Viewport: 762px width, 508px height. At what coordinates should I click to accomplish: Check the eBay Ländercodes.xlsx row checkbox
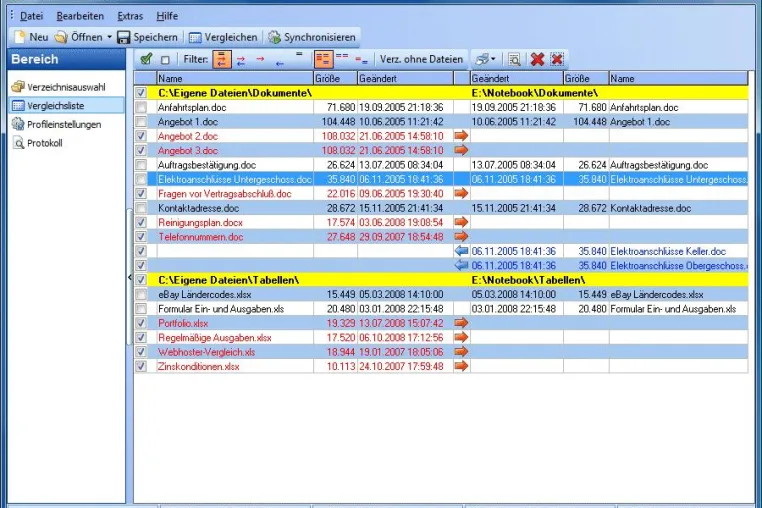coord(141,294)
